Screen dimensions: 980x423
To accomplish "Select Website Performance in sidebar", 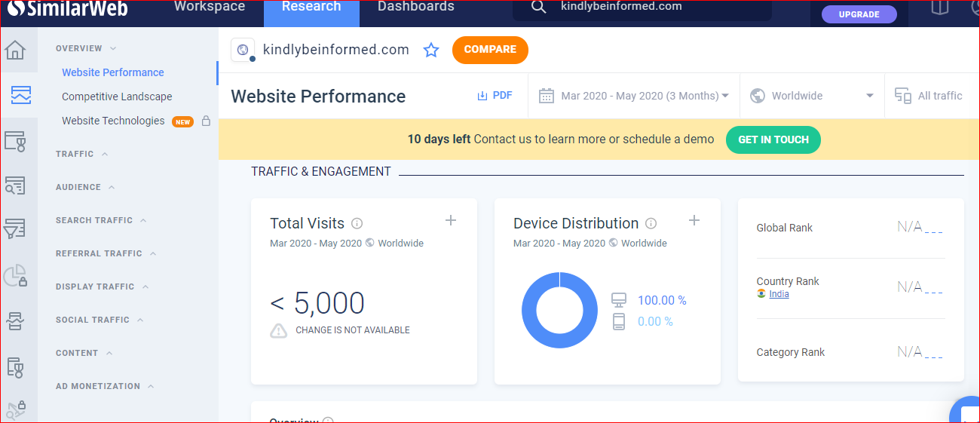I will coord(113,72).
